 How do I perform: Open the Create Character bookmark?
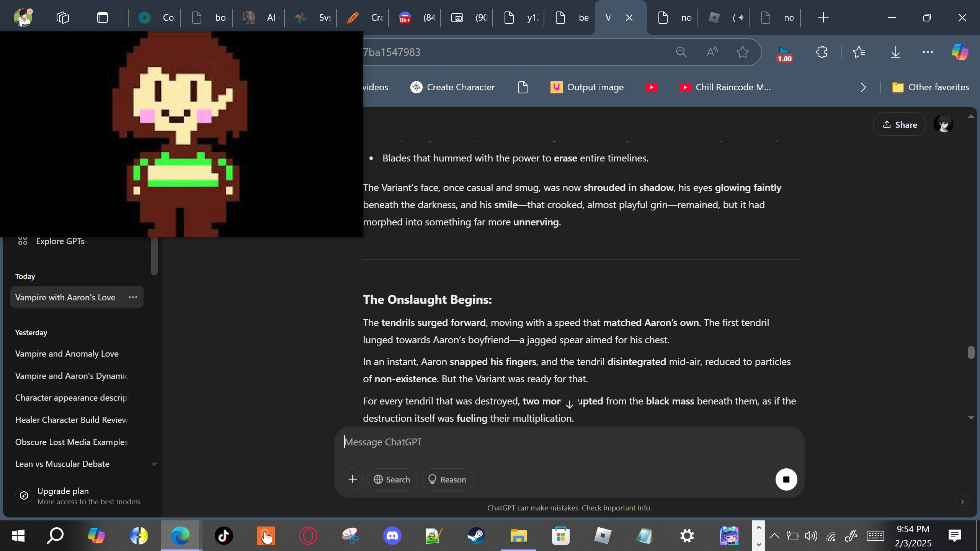pos(452,87)
